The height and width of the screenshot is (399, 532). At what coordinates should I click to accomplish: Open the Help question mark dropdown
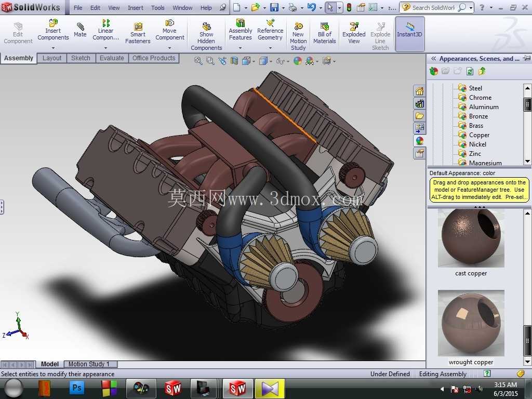(491, 7)
